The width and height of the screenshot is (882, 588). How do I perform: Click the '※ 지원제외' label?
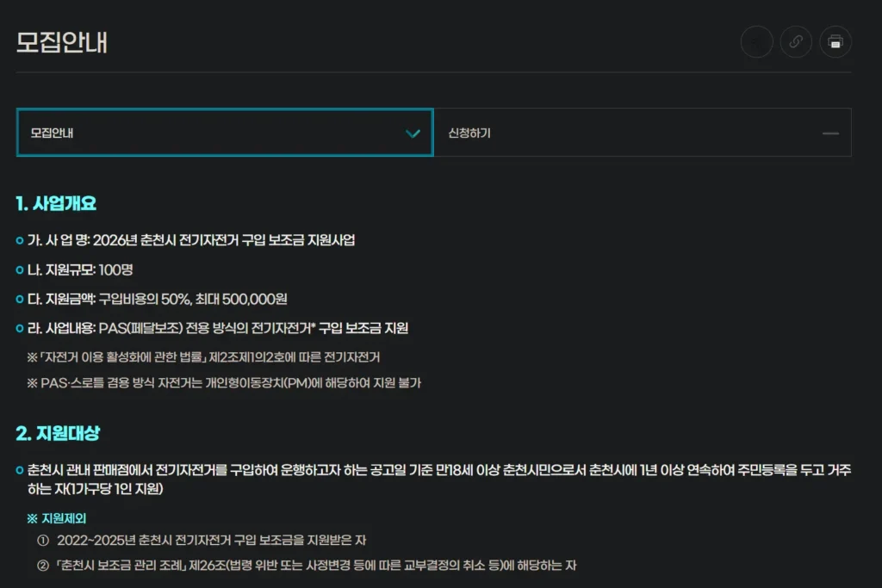point(56,518)
